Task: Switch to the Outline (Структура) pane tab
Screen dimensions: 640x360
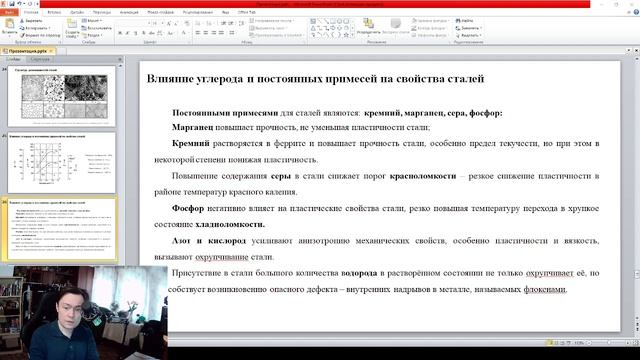Action: pos(40,59)
